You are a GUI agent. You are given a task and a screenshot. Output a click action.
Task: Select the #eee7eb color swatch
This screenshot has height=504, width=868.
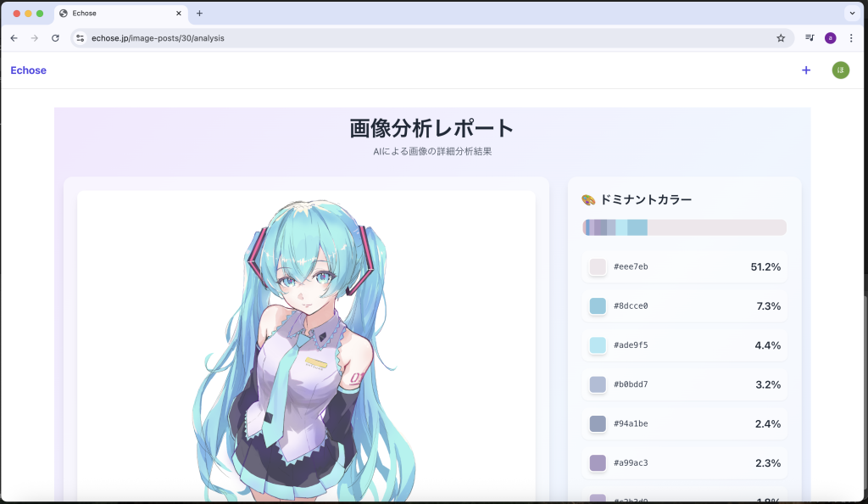tap(598, 267)
